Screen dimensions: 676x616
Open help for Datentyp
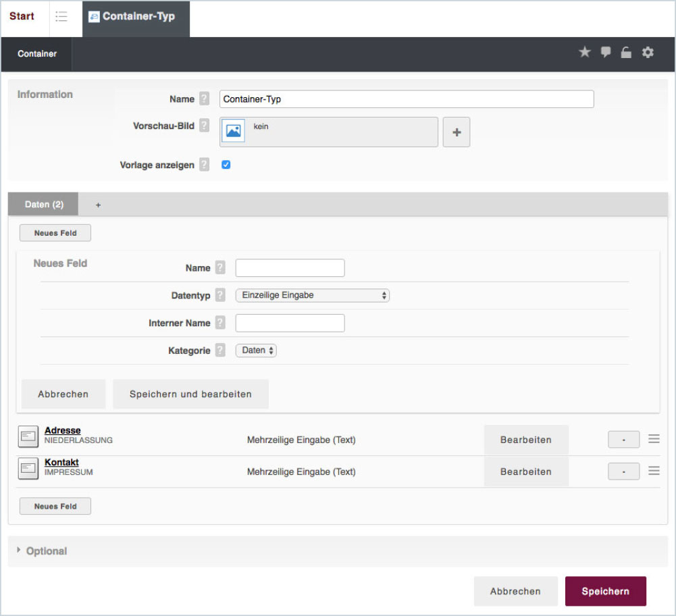click(220, 295)
